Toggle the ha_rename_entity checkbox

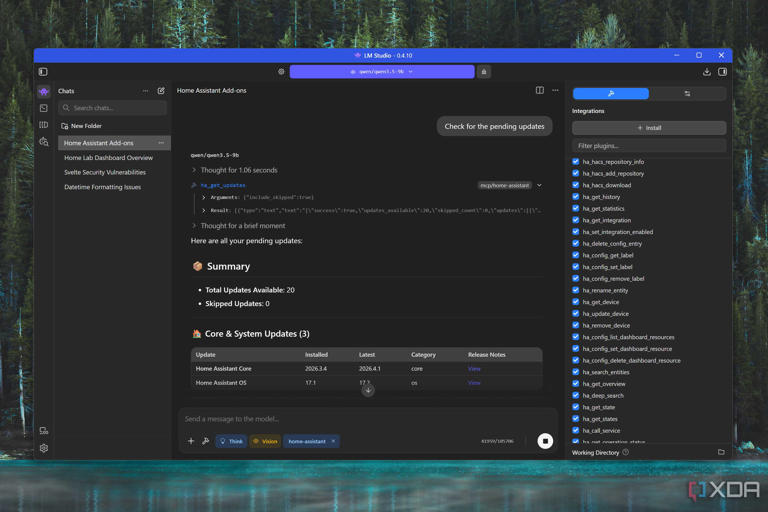pos(576,290)
